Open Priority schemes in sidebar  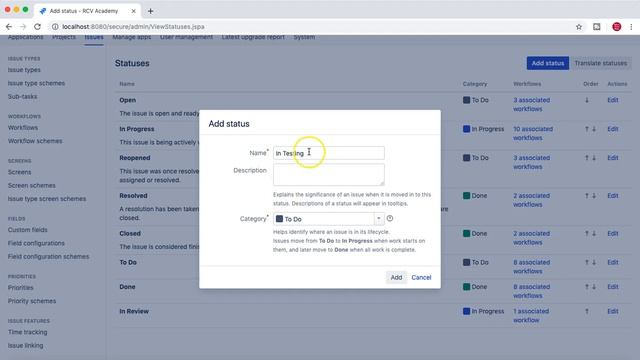[x=32, y=301]
